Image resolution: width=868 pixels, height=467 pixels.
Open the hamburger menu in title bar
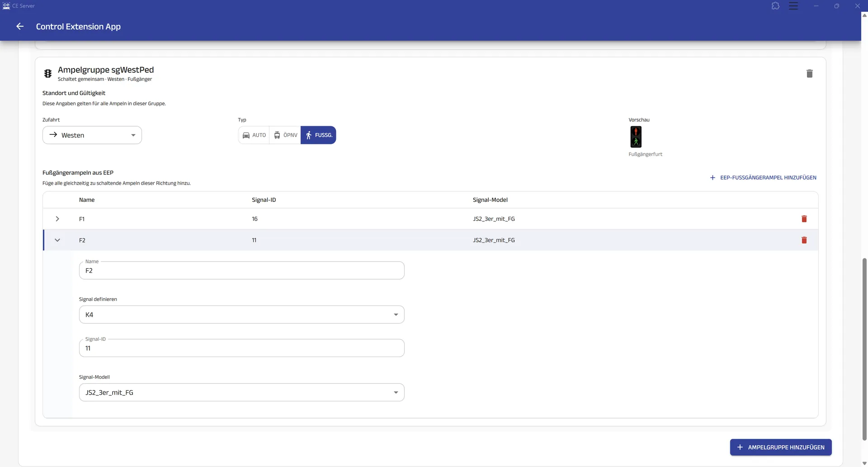click(793, 6)
